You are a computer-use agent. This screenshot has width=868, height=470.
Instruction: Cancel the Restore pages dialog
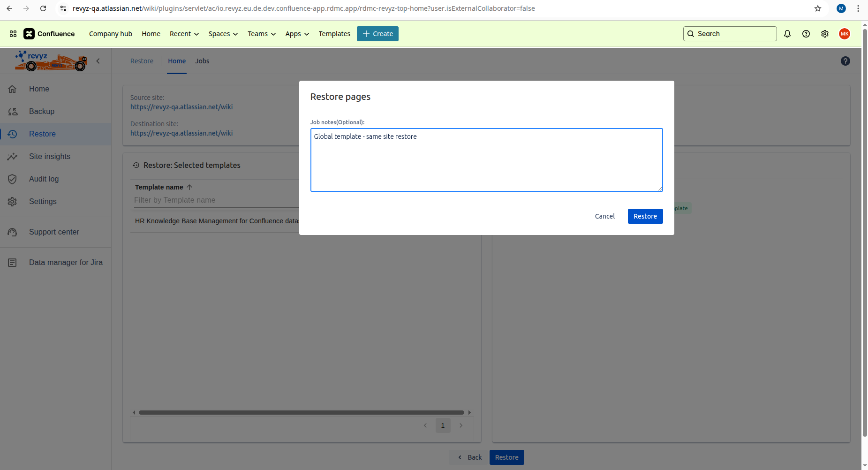[604, 216]
